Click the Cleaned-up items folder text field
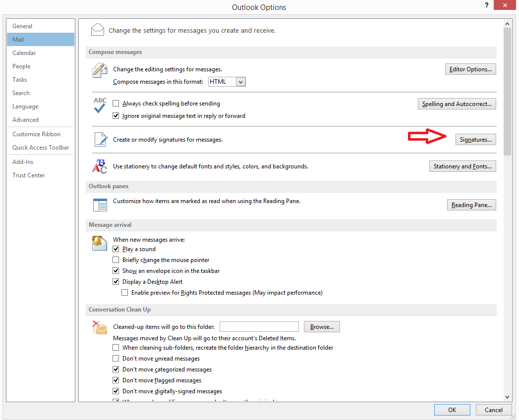This screenshot has height=420, width=519. coord(259,327)
